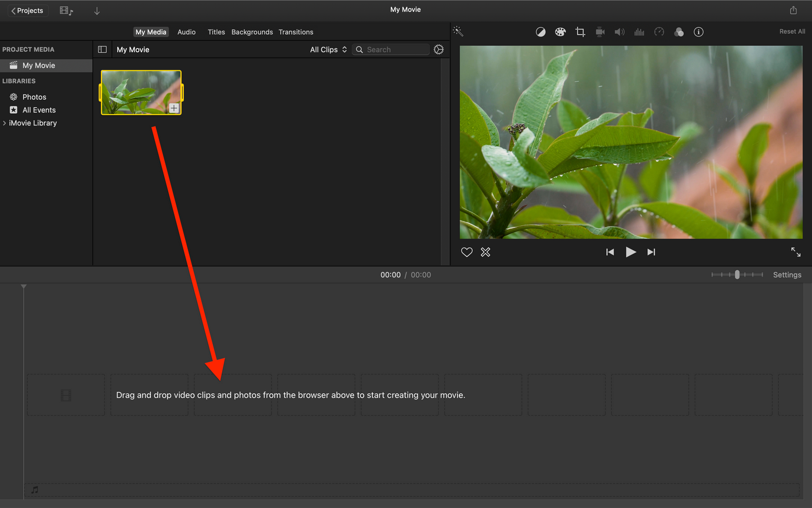
Task: Select the Enhance magic wand tool
Action: point(458,31)
